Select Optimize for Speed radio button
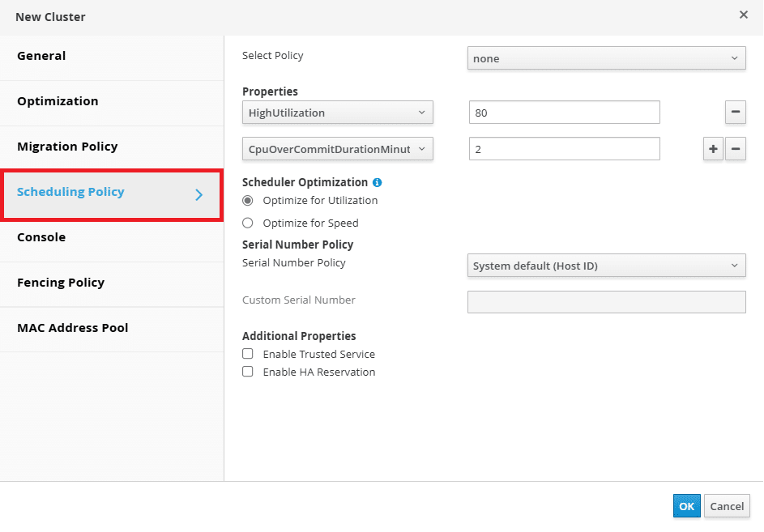The image size is (764, 532). pos(248,223)
